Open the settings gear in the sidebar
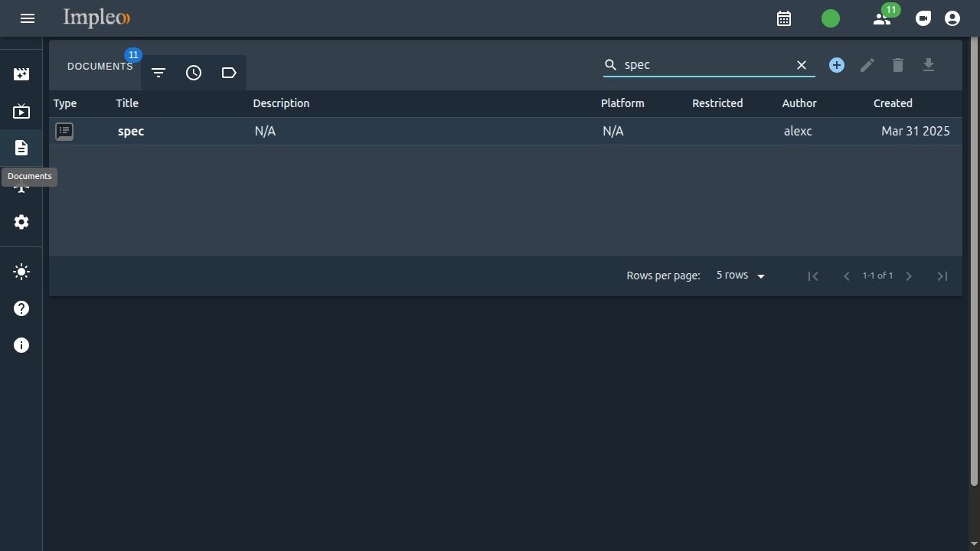Viewport: 980px width, 551px height. 21,222
